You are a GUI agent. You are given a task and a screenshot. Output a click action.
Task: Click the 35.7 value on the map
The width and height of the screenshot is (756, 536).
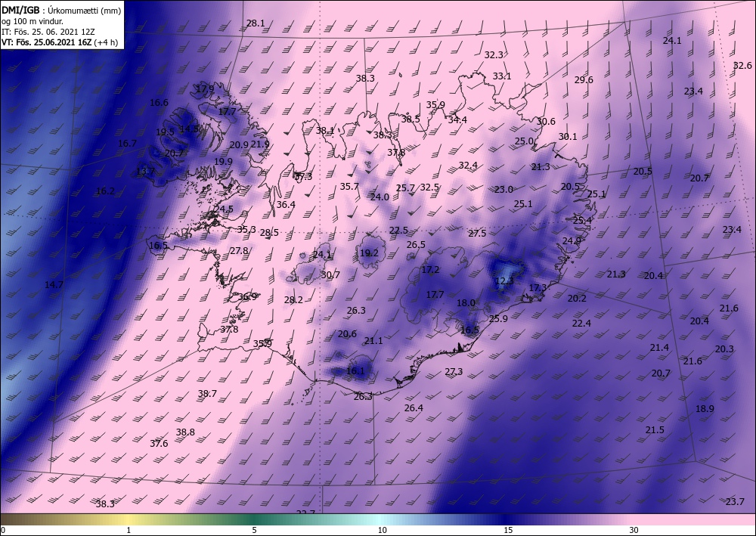point(349,187)
